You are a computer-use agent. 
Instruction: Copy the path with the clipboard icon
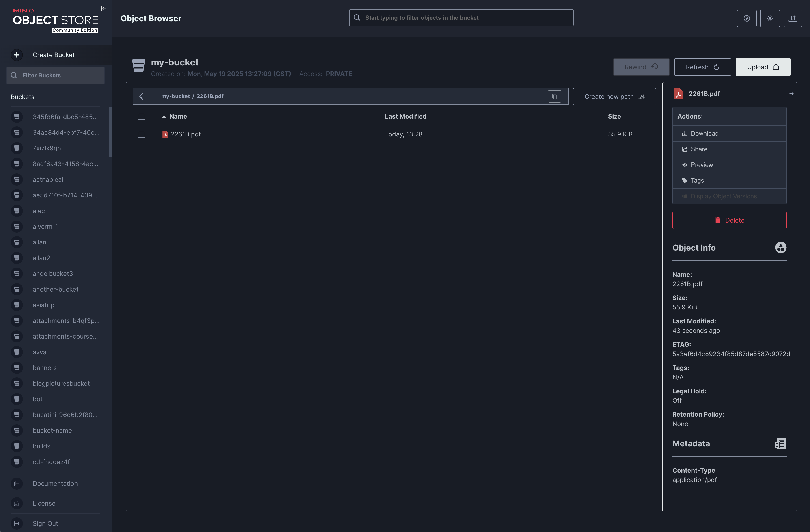pos(554,97)
